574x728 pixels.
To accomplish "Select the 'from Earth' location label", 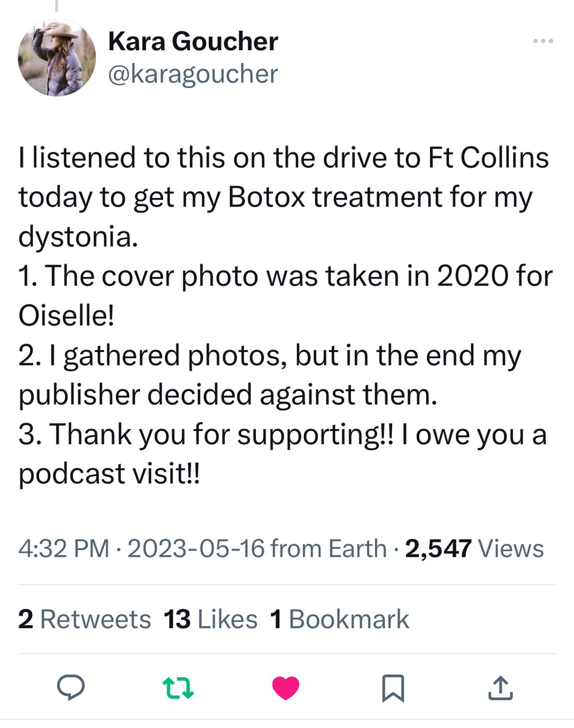I will 329,548.
